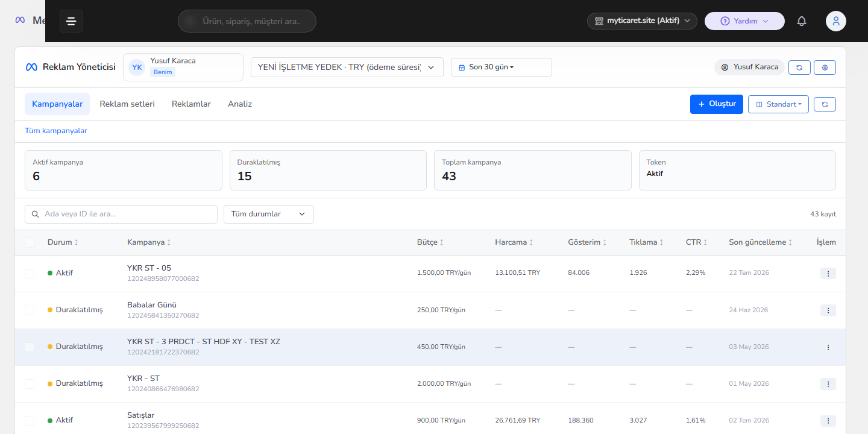Open the Yusuf Karaca Benim profile card

click(x=183, y=67)
